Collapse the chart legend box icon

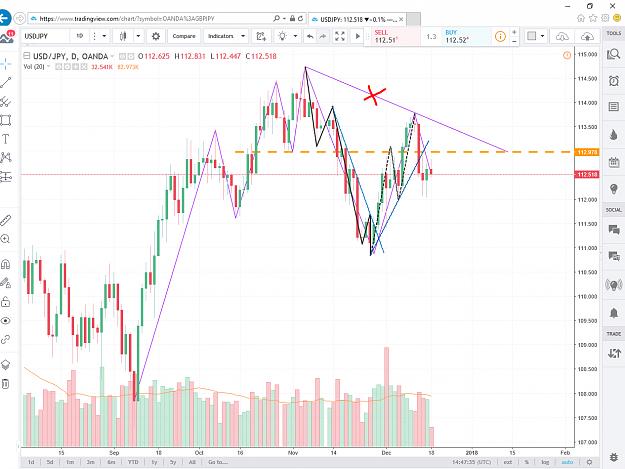coord(27,56)
